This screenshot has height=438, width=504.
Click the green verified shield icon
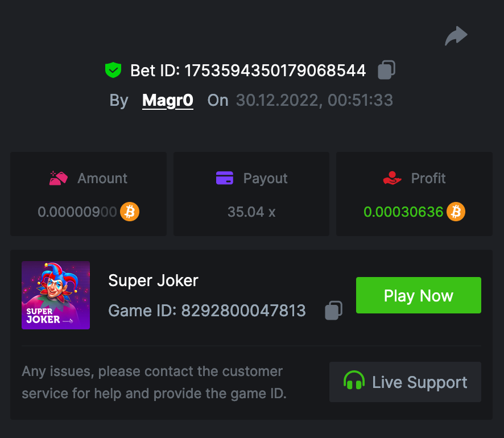tap(114, 71)
